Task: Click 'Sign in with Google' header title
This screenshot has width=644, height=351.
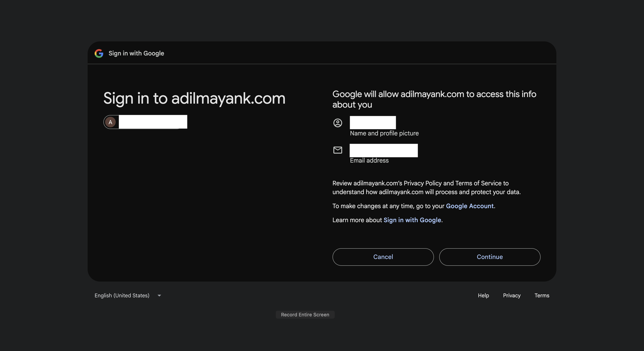Action: (136, 53)
